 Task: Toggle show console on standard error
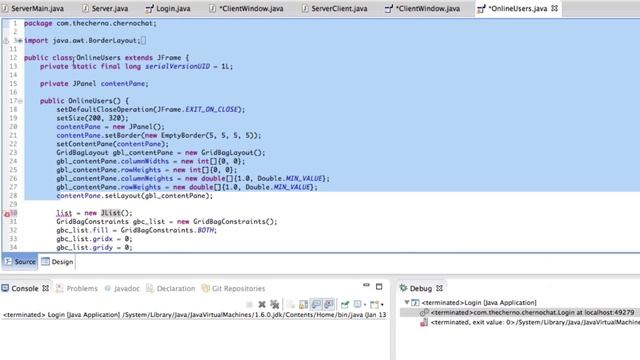(329, 304)
